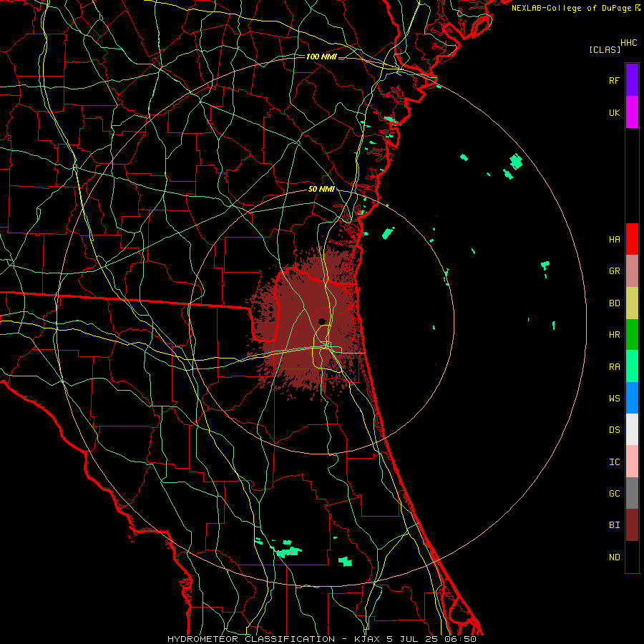Click the HR legend label

tap(614, 335)
